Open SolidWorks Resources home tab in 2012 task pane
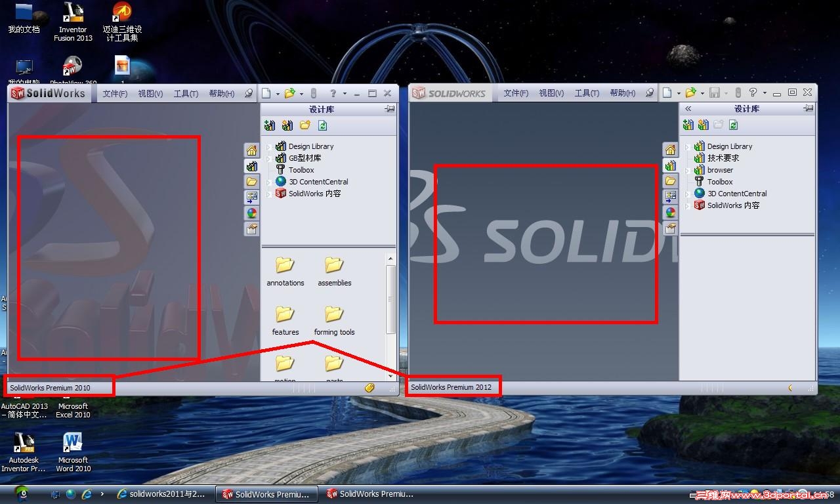840x504 pixels. coord(670,151)
